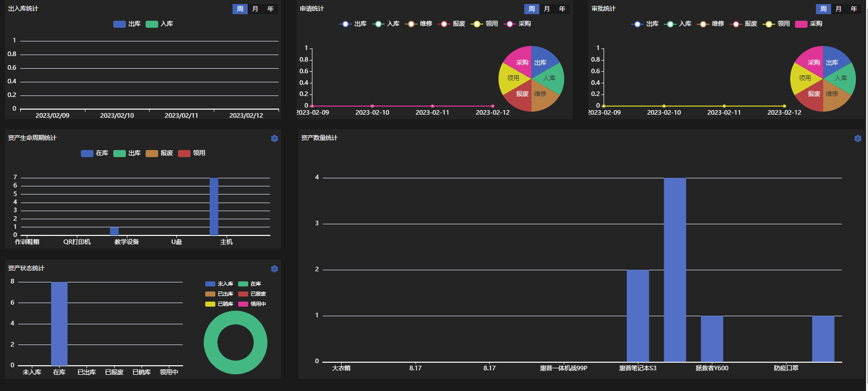Hide 采购 series in 审批统计 legend

pyautogui.click(x=808, y=24)
